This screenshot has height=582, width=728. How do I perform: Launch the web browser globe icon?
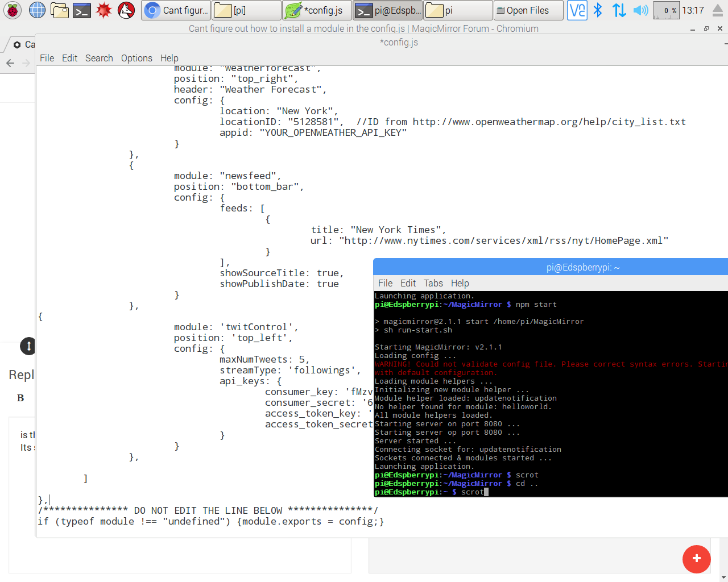pos(37,10)
